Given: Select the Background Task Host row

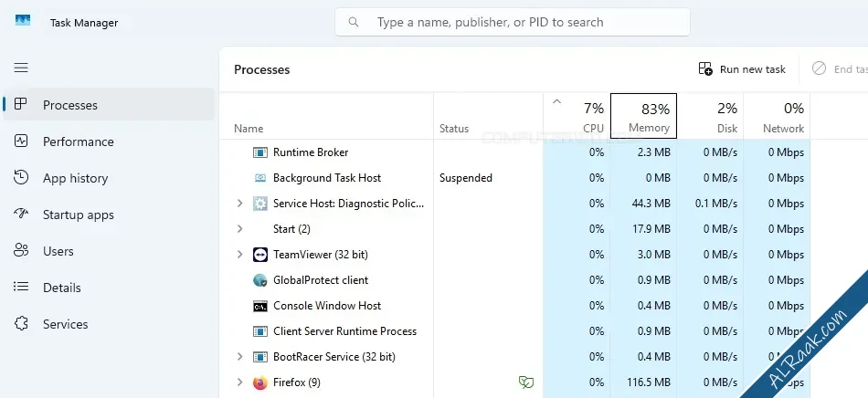Looking at the screenshot, I should coord(515,178).
